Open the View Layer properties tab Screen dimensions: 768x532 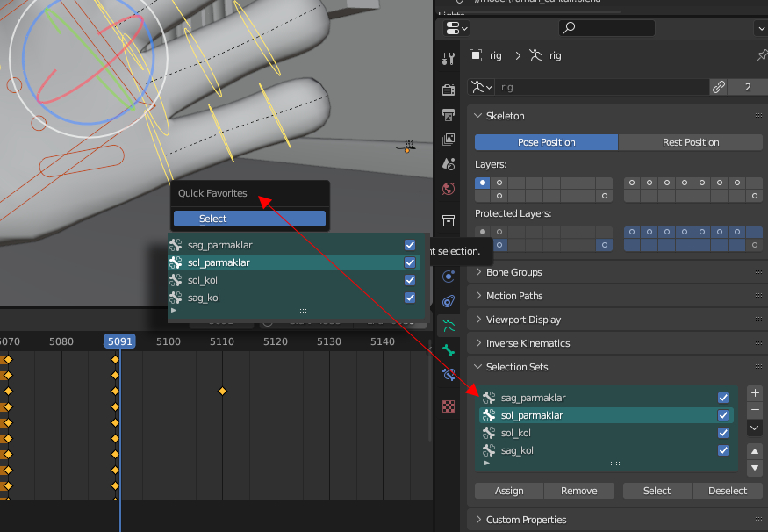click(449, 139)
